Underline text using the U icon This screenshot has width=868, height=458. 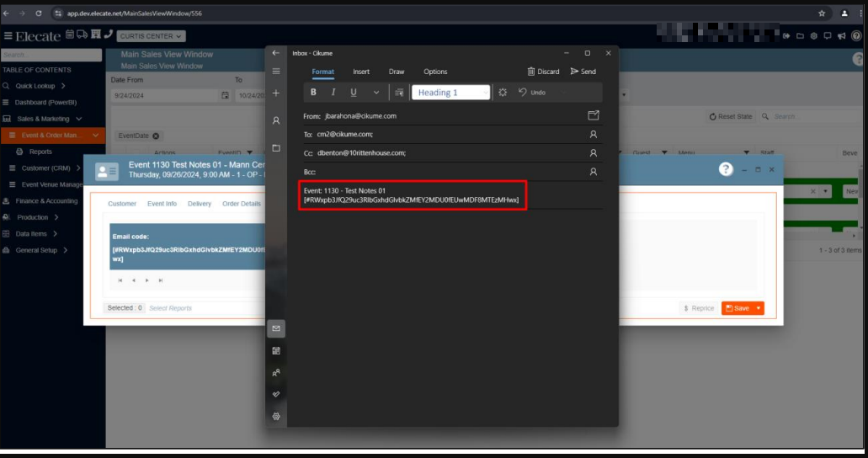(x=354, y=93)
